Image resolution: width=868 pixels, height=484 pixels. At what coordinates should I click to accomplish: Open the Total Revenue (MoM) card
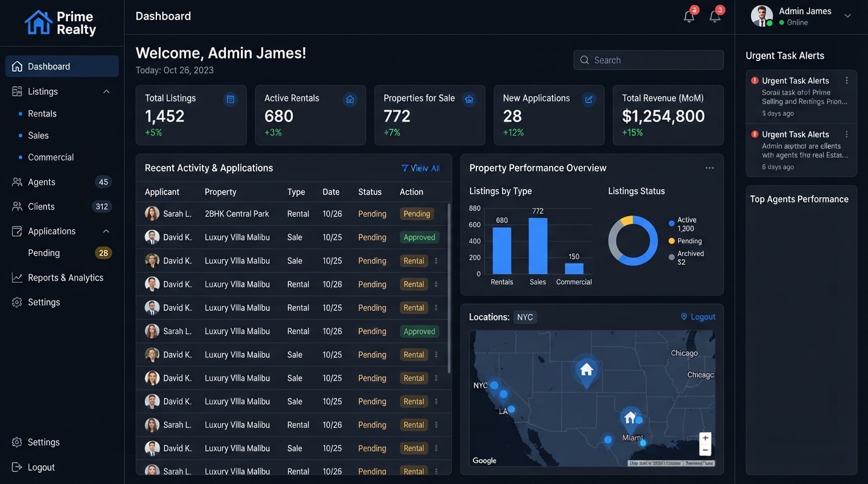click(x=668, y=115)
